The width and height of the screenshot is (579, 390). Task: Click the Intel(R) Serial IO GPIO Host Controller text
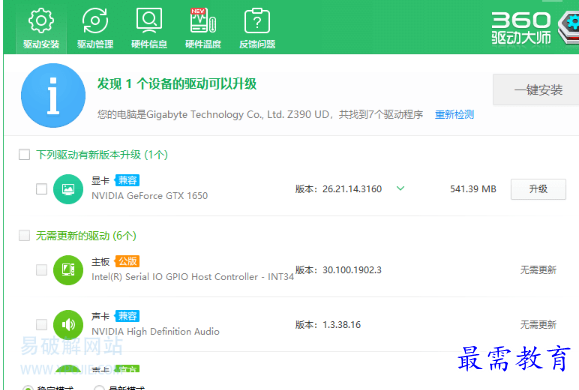tap(192, 277)
